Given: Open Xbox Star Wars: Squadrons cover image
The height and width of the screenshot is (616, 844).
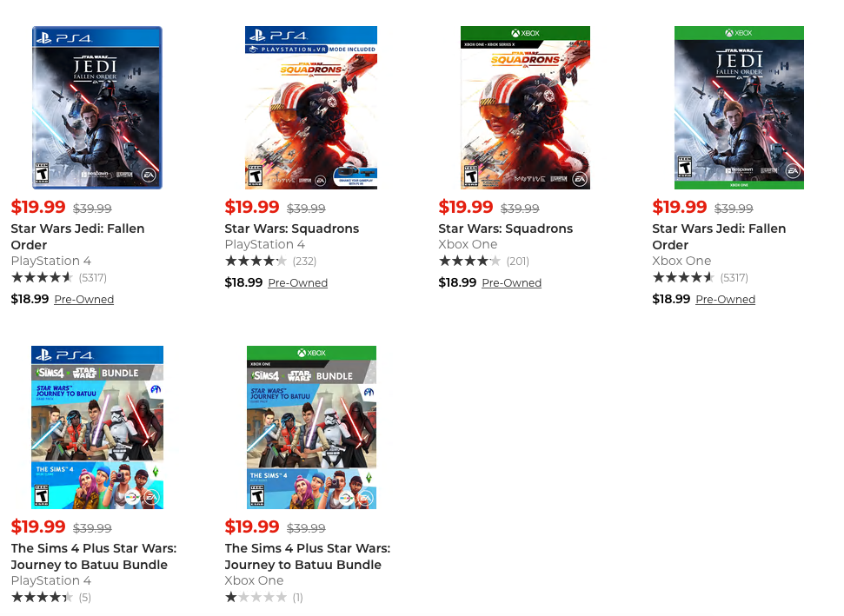Looking at the screenshot, I should coord(525,108).
